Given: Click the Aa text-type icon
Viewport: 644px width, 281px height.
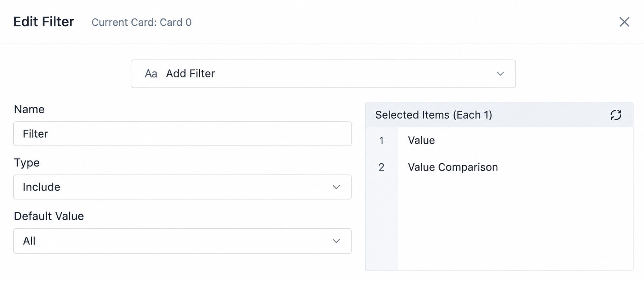Looking at the screenshot, I should tap(151, 74).
